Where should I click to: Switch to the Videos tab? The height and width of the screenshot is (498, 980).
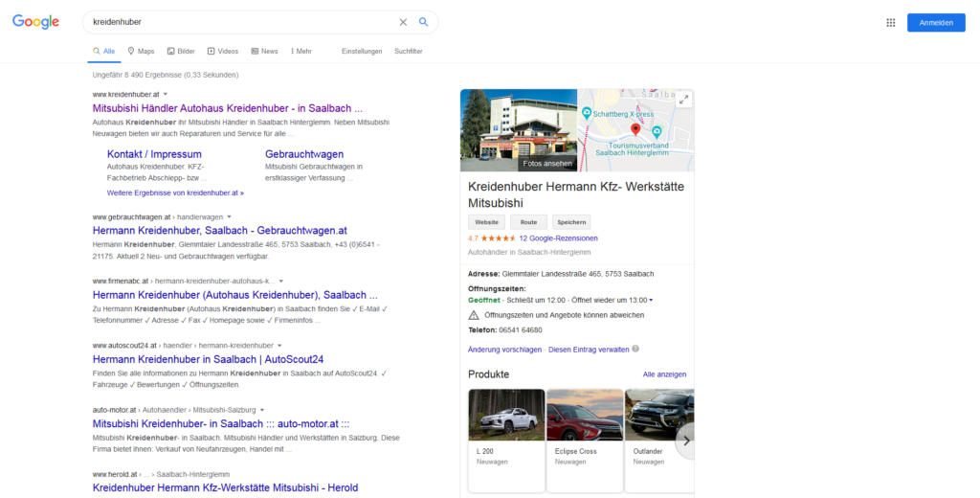click(222, 52)
